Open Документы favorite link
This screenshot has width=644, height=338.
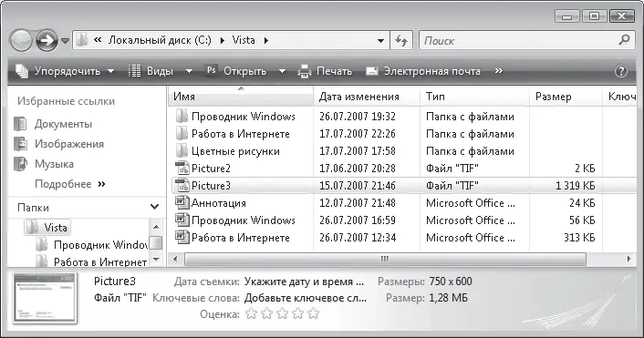[63, 124]
